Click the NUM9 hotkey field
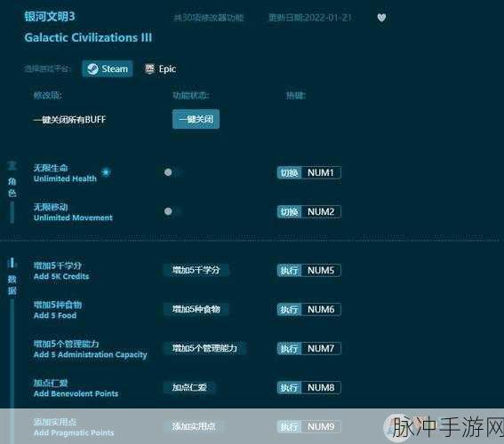 (x=321, y=426)
